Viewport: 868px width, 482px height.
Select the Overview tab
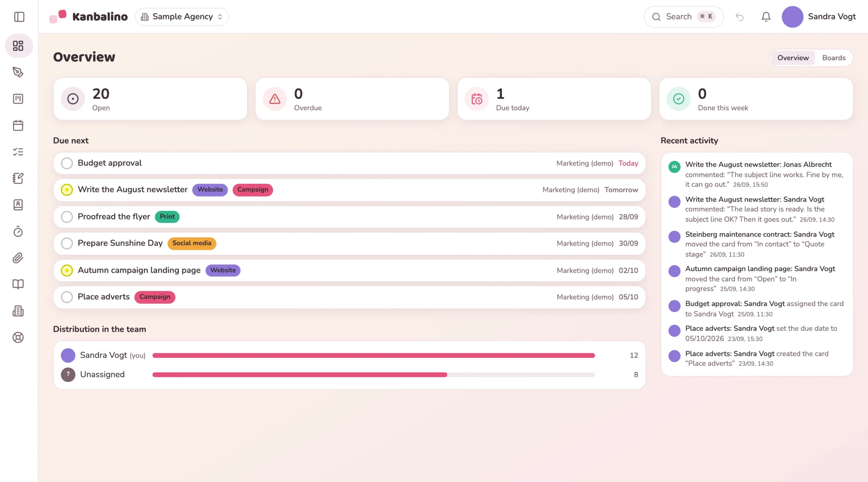coord(793,58)
